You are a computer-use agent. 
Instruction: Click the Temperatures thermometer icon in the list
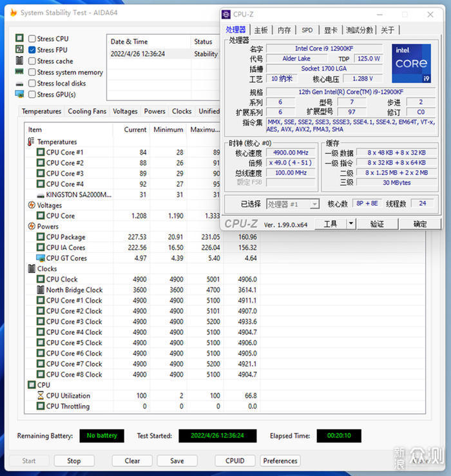click(31, 142)
